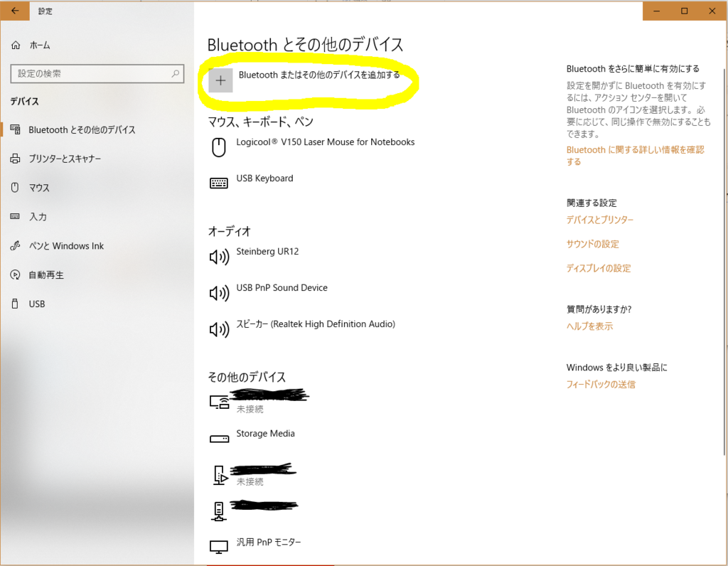The width and height of the screenshot is (728, 566).
Task: Maximize the settings window
Action: [685, 11]
